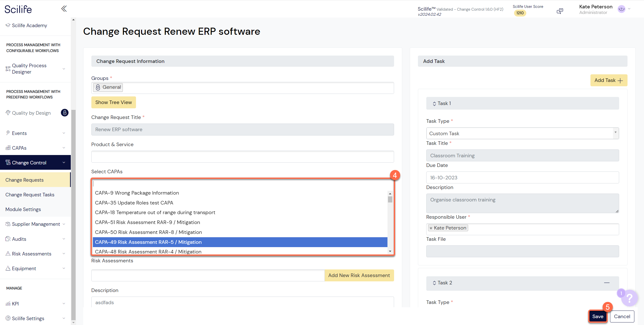Click the Scilife logo
This screenshot has width=644, height=325.
click(x=18, y=9)
